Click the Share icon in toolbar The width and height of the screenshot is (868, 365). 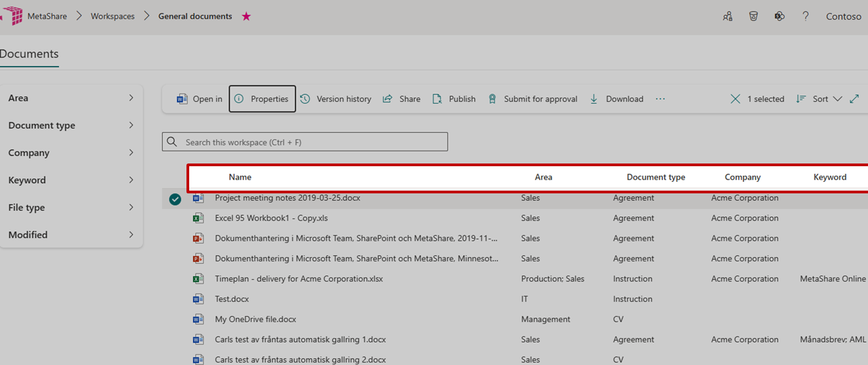388,99
